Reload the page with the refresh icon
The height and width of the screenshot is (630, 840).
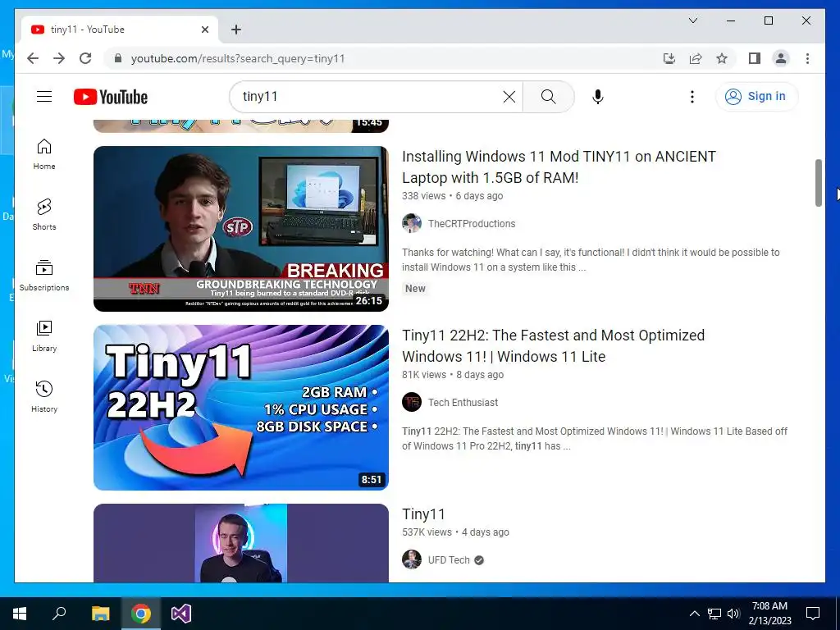[x=85, y=58]
